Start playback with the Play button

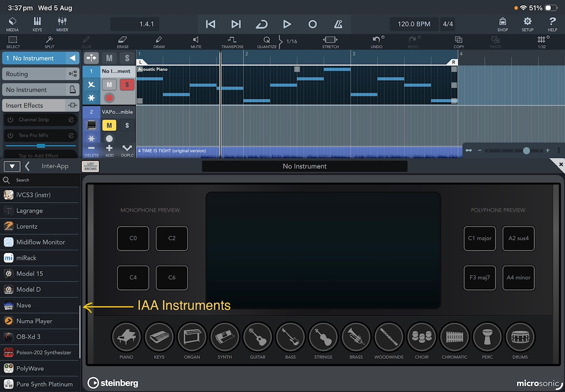pyautogui.click(x=287, y=24)
